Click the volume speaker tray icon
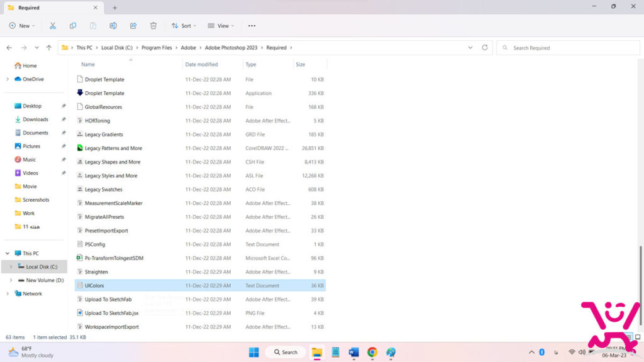The width and height of the screenshot is (644, 362). click(582, 352)
